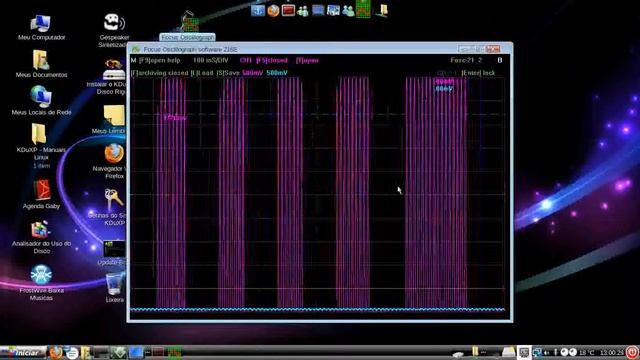Launch FrostWire Baixar Musicas icon

[x=41, y=275]
